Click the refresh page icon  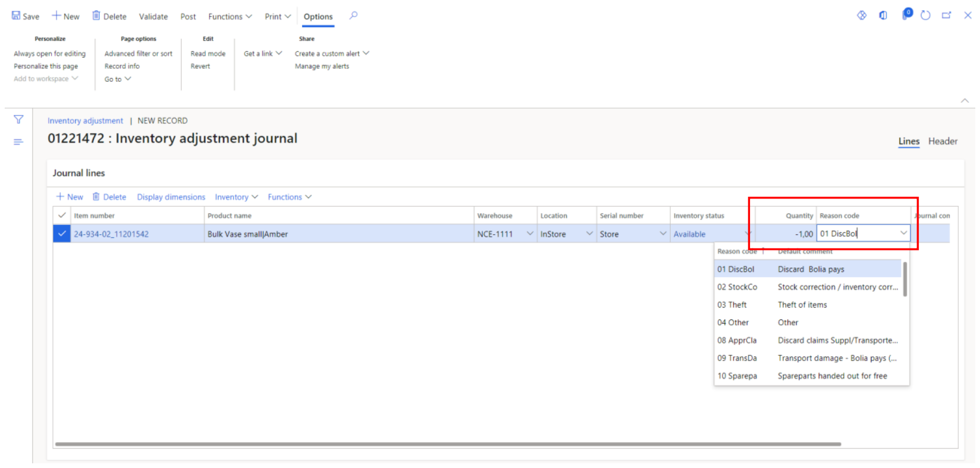click(x=925, y=16)
